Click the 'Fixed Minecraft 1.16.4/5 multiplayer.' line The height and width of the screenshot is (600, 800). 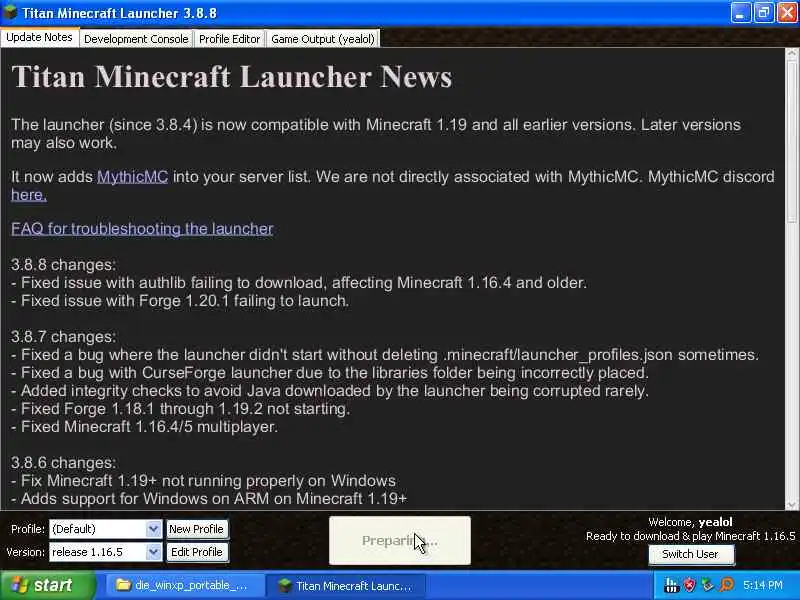(x=144, y=427)
